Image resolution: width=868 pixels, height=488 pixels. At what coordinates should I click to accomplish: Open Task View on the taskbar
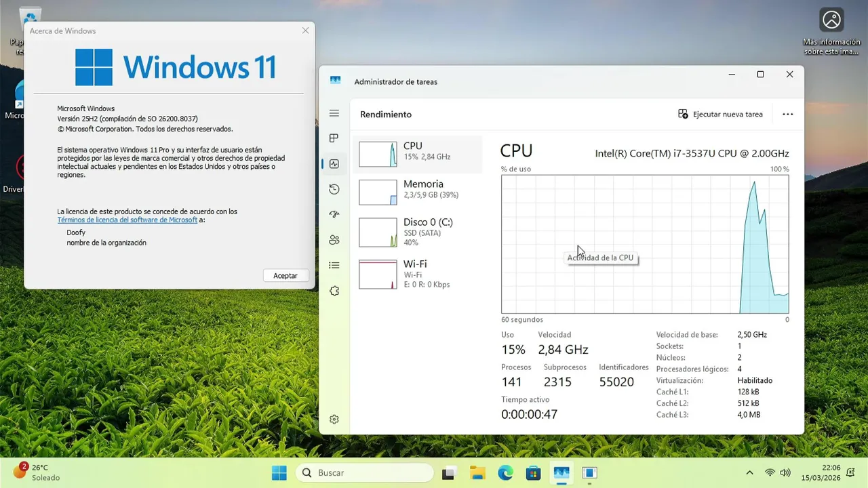[448, 473]
